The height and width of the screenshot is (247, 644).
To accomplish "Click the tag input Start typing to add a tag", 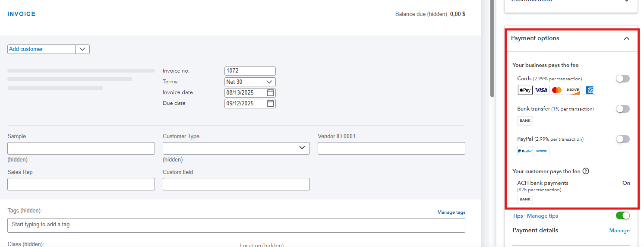I will point(236,225).
